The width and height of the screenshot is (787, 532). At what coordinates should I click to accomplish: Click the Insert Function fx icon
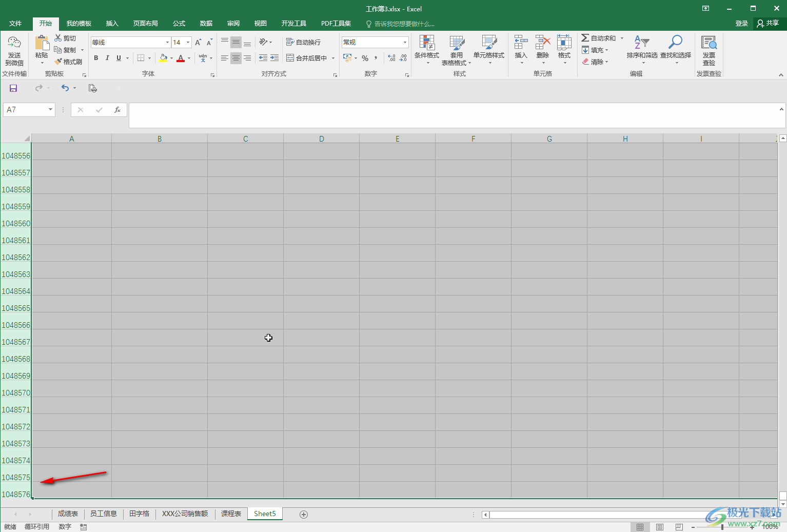[117, 110]
